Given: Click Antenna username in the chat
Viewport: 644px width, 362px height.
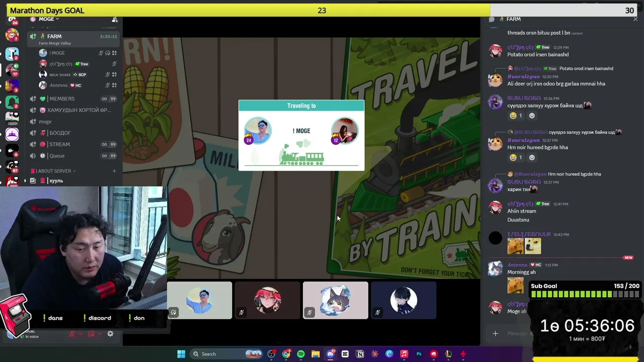Looking at the screenshot, I should click(x=517, y=265).
